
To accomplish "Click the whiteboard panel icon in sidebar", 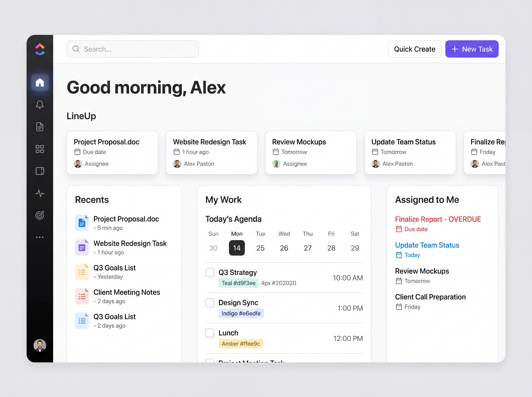I will 40,171.
